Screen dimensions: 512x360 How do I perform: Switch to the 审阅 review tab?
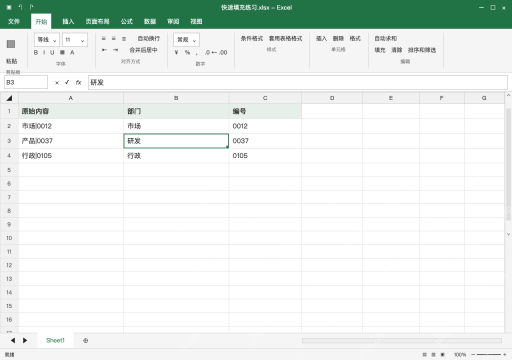click(x=173, y=21)
